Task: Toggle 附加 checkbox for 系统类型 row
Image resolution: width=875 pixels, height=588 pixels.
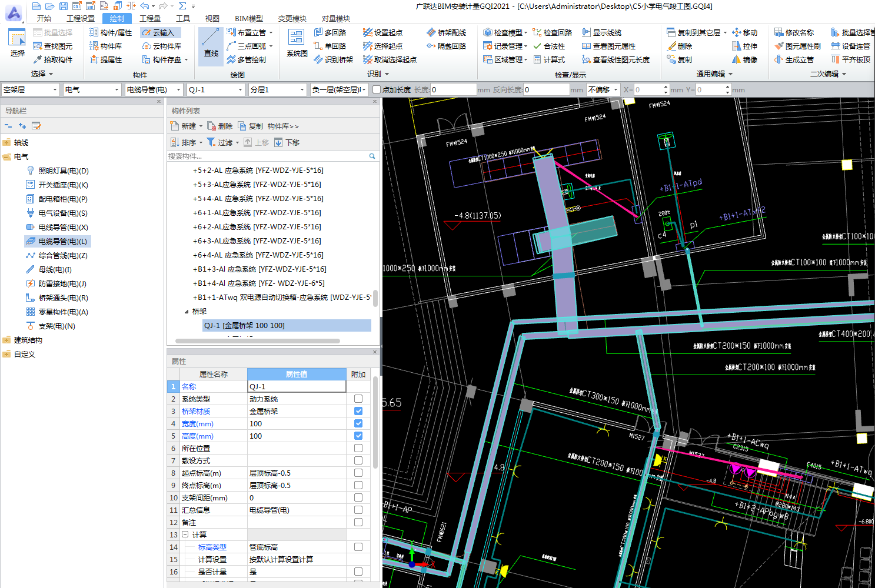Action: (358, 399)
